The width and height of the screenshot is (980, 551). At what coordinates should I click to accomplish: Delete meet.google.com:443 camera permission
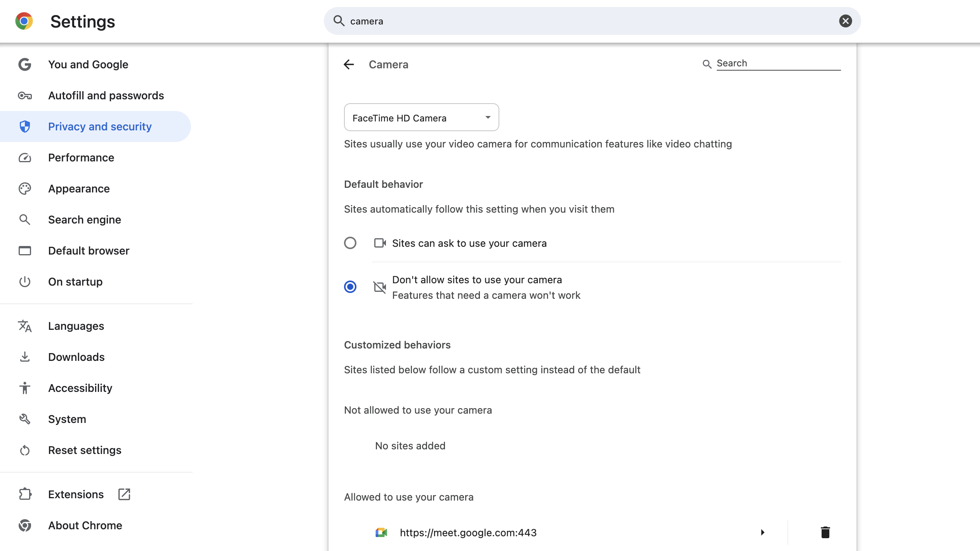pos(825,532)
